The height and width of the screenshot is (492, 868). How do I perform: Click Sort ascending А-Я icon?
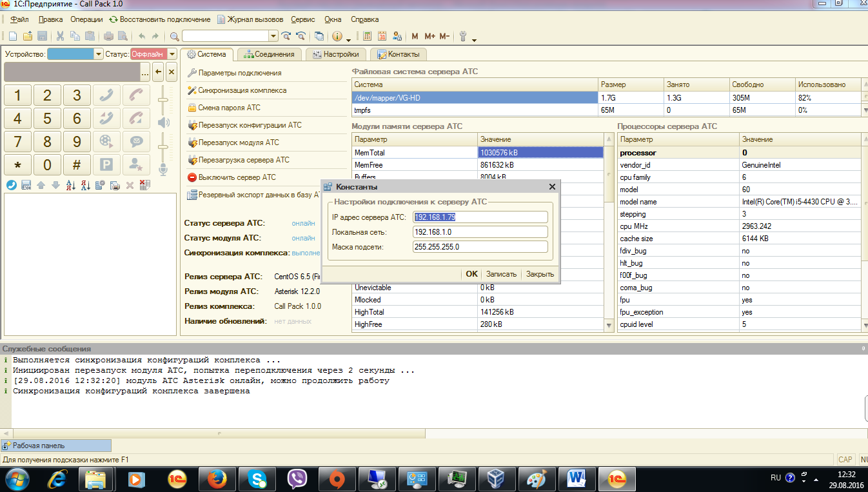pyautogui.click(x=71, y=185)
